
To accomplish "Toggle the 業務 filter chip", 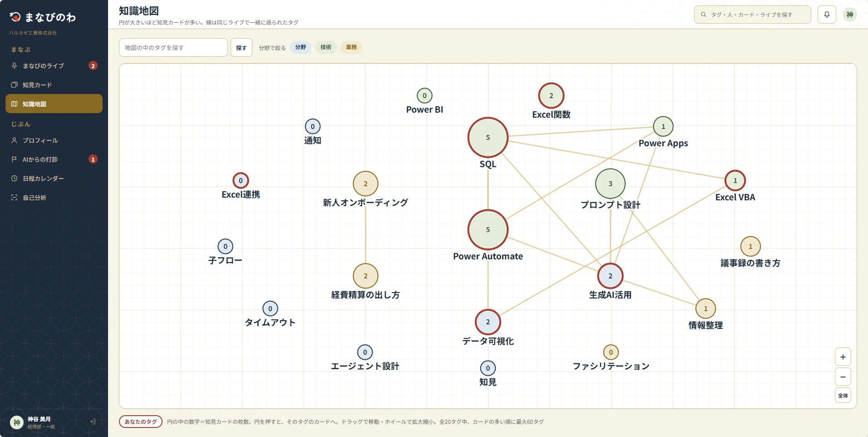I will tap(351, 47).
